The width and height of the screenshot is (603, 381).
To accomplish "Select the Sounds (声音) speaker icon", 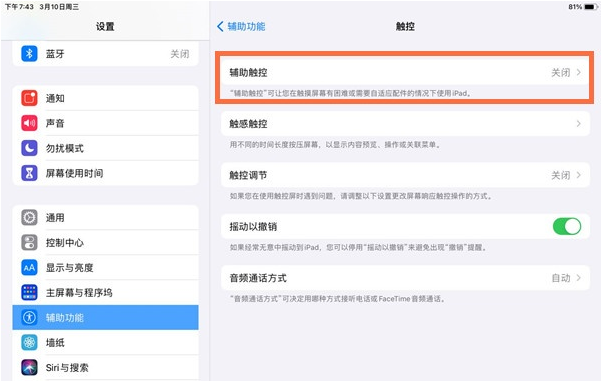I will click(x=29, y=123).
